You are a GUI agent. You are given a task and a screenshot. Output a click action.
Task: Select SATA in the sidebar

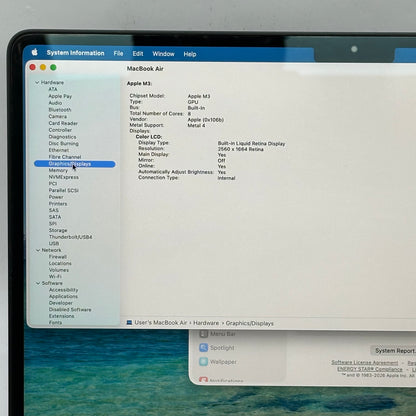pos(55,217)
